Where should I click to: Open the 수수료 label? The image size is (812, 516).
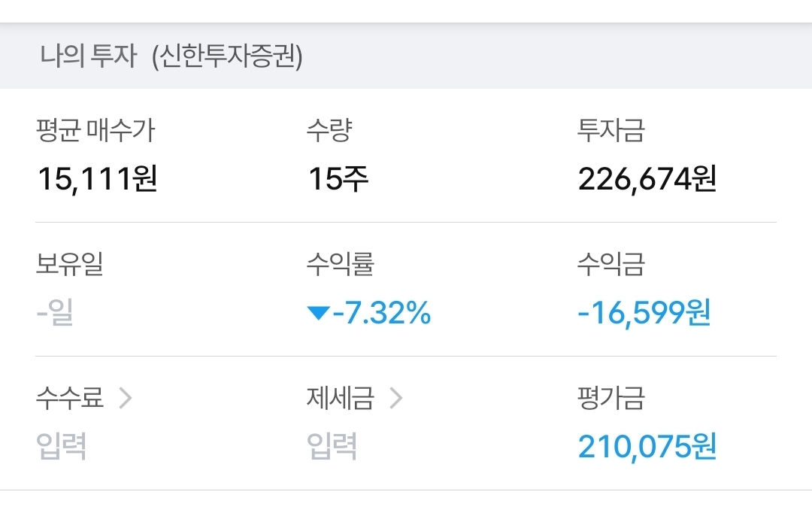69,399
